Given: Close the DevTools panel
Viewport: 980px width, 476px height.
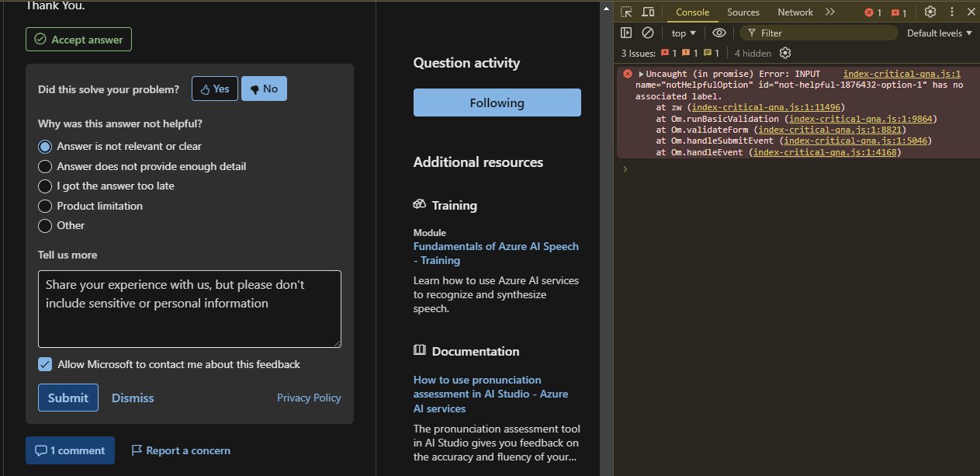Looking at the screenshot, I should click(x=970, y=12).
